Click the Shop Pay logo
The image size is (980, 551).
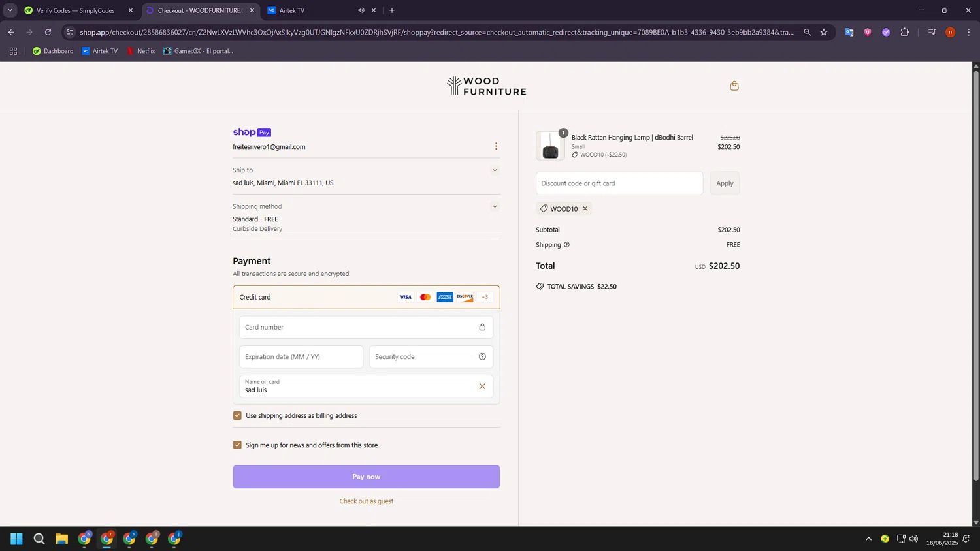point(252,133)
